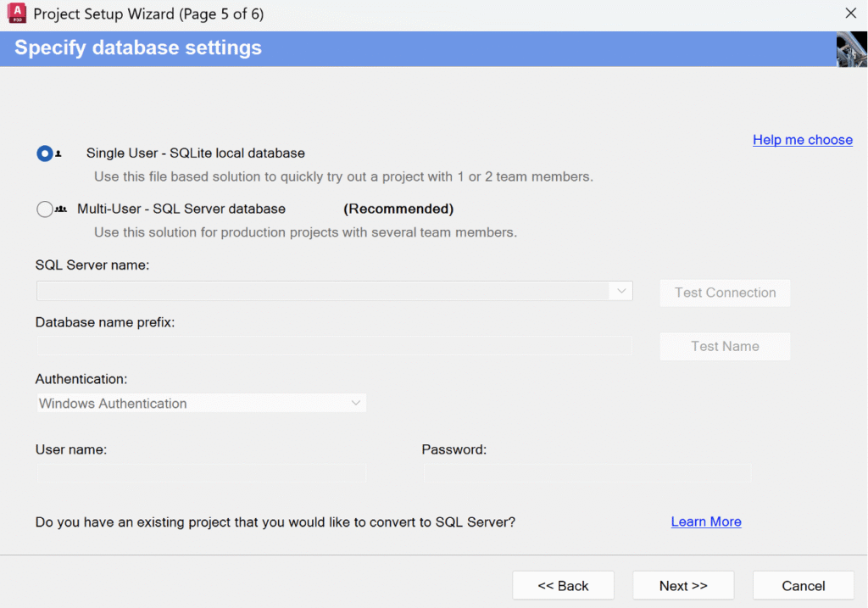868x608 pixels.
Task: Select Multi-User SQL Server database radio button
Action: click(x=45, y=209)
